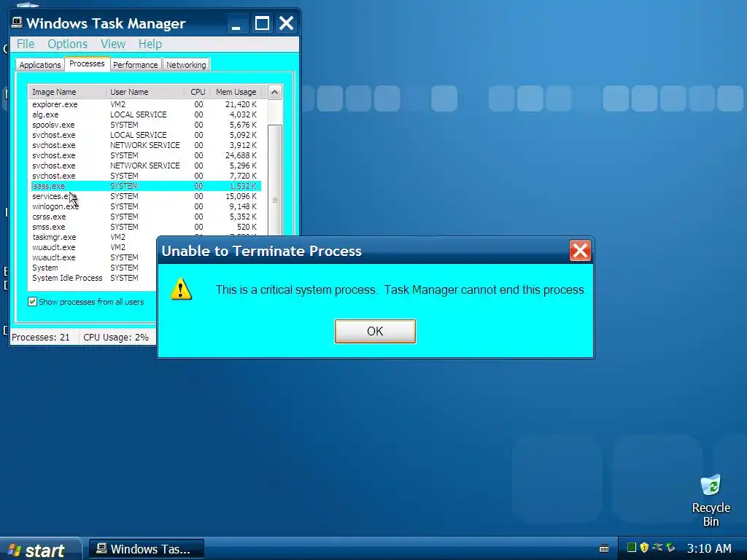Select the alg.exe process row
The width and height of the screenshot is (747, 560).
(145, 114)
